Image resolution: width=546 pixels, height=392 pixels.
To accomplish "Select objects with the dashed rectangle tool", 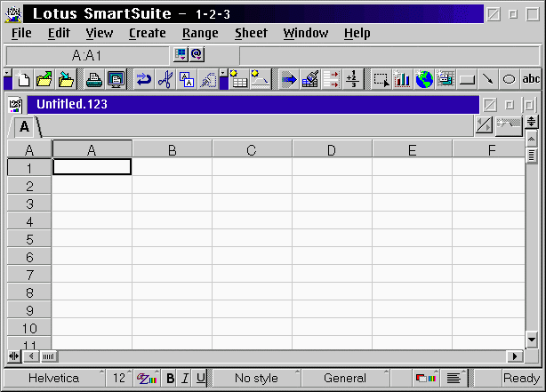I will pos(381,79).
